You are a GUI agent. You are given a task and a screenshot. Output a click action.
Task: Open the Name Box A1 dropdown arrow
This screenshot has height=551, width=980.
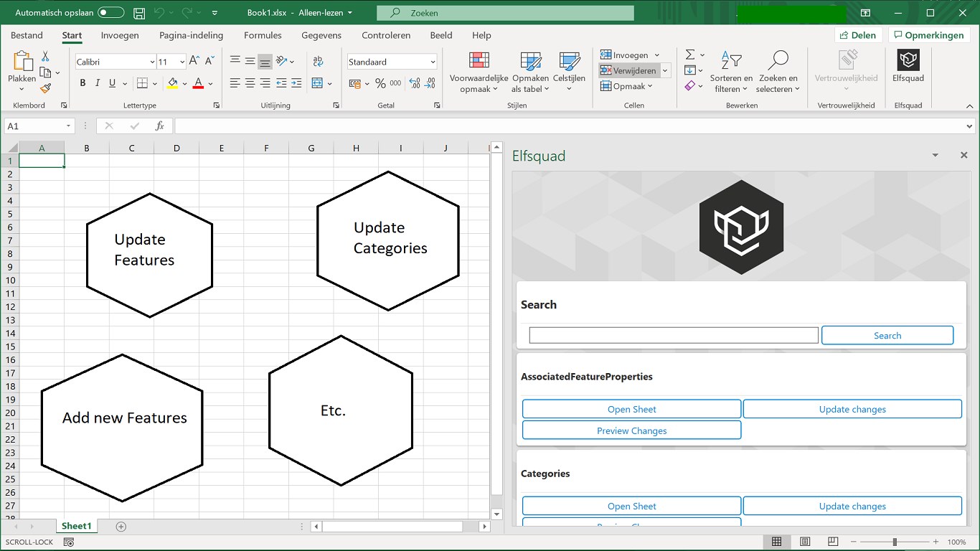click(x=69, y=126)
